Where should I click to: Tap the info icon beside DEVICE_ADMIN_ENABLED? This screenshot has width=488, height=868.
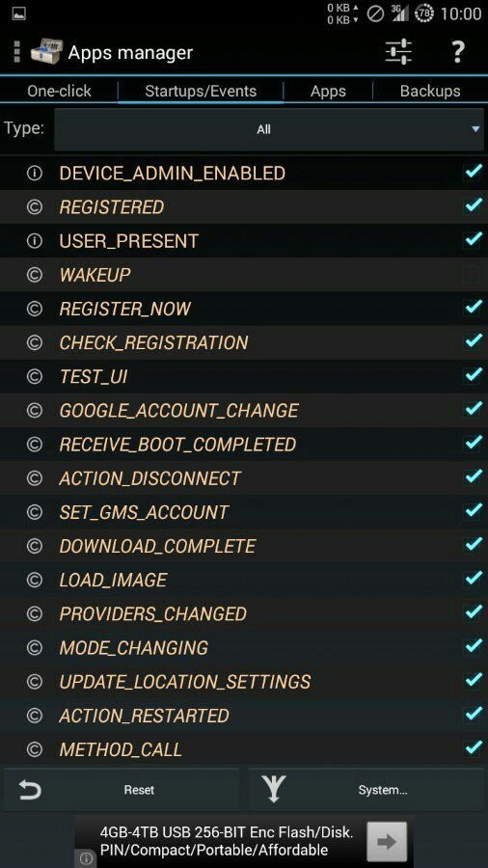click(x=35, y=174)
